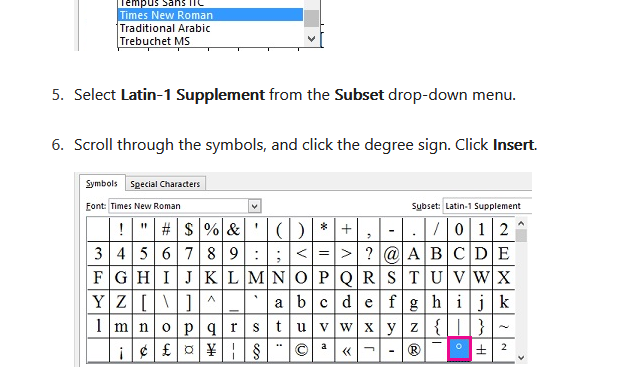
Task: Select the left square bracket [ symbol
Action: (x=143, y=302)
